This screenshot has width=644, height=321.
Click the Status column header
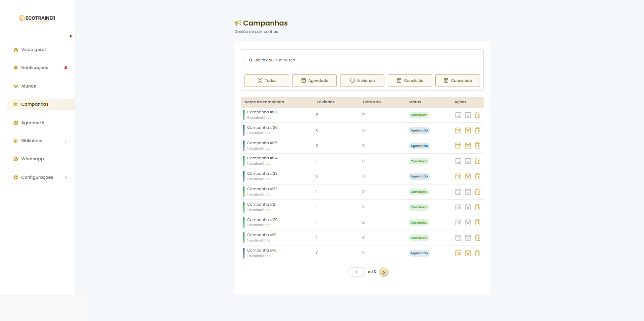click(415, 102)
